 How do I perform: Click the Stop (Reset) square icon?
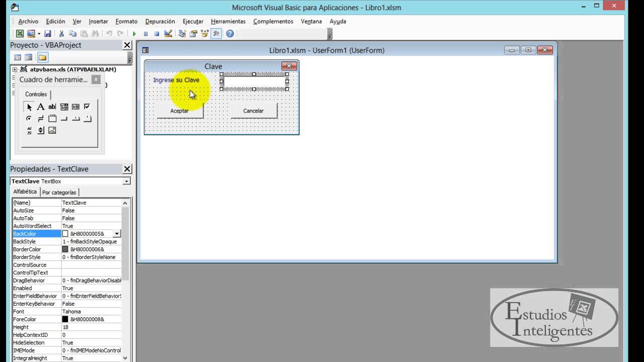coord(156,34)
